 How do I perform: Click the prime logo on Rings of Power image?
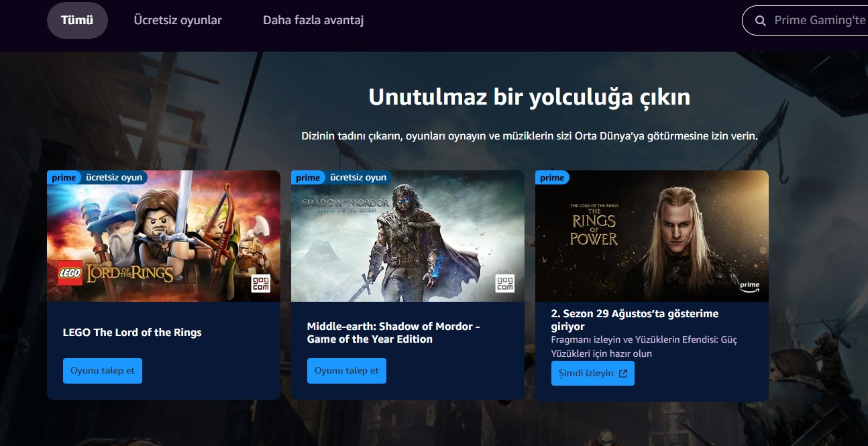749,286
